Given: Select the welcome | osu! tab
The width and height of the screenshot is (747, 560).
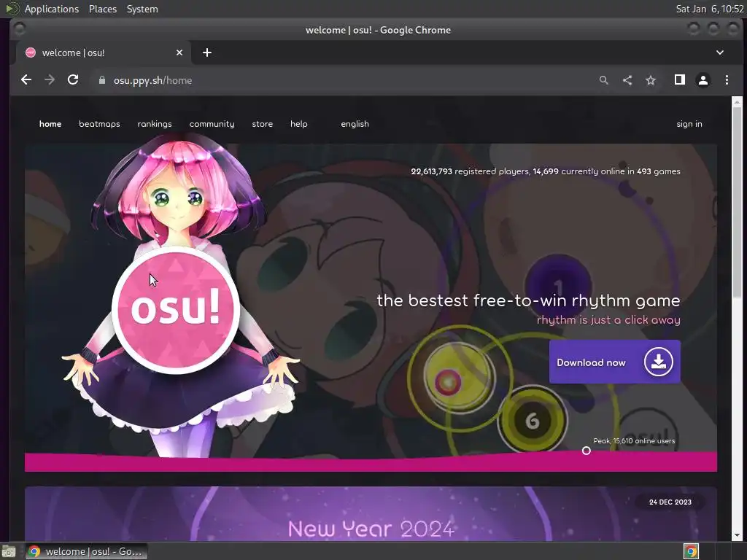Looking at the screenshot, I should pyautogui.click(x=104, y=52).
